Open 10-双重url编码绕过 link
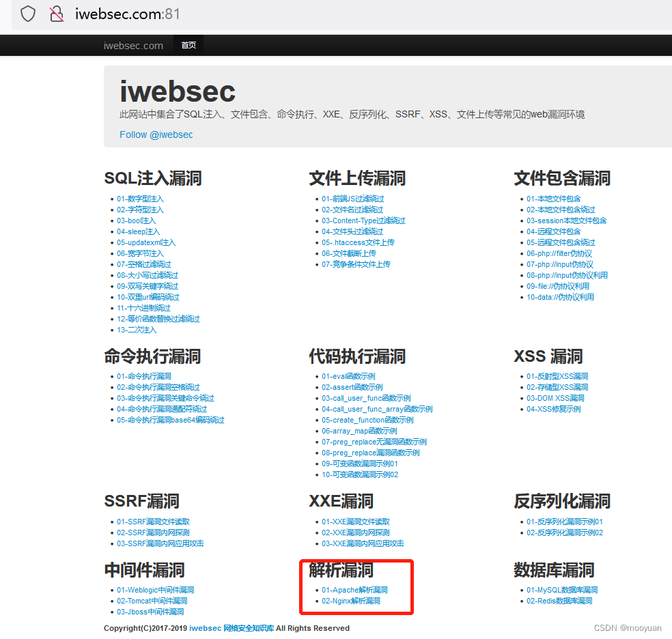This screenshot has width=672, height=639. 148,297
